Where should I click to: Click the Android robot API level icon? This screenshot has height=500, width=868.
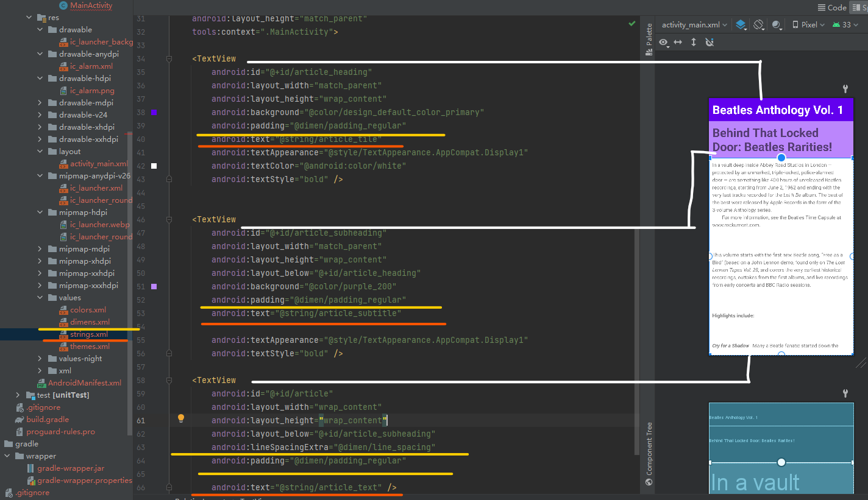pos(836,25)
